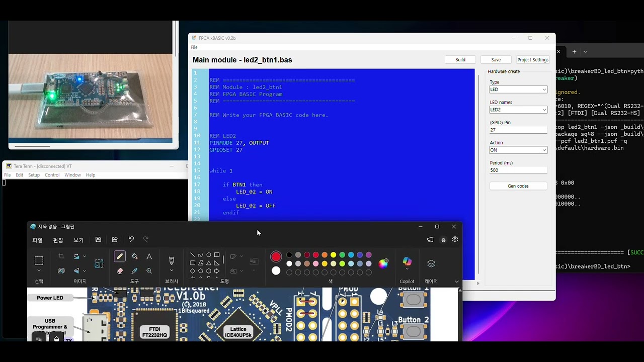The image size is (644, 362).
Task: Choose the Text tool in Paint
Action: [149, 256]
